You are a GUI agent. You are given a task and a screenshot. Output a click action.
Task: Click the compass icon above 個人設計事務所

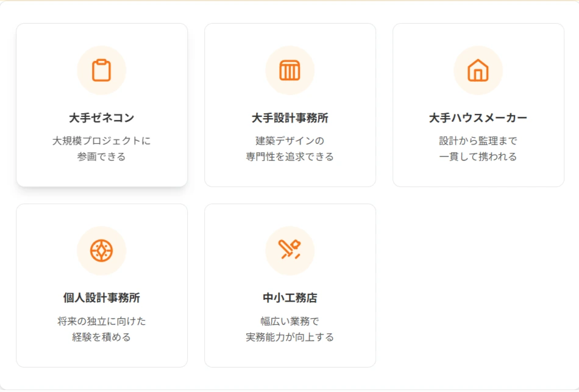pyautogui.click(x=102, y=251)
